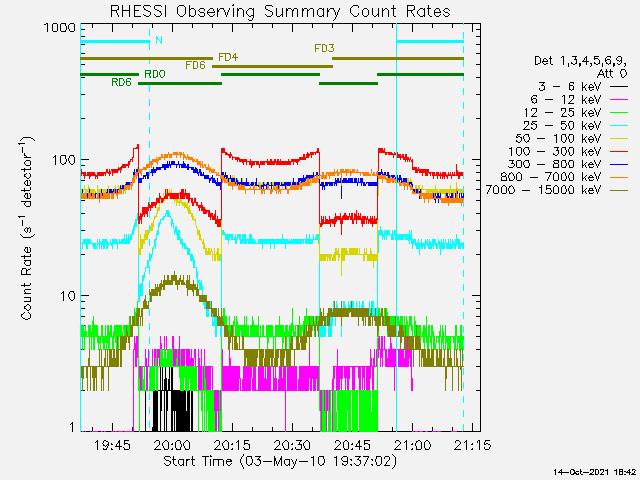Click the FD6 flag label
This screenshot has width=640, height=480.
pyautogui.click(x=195, y=66)
